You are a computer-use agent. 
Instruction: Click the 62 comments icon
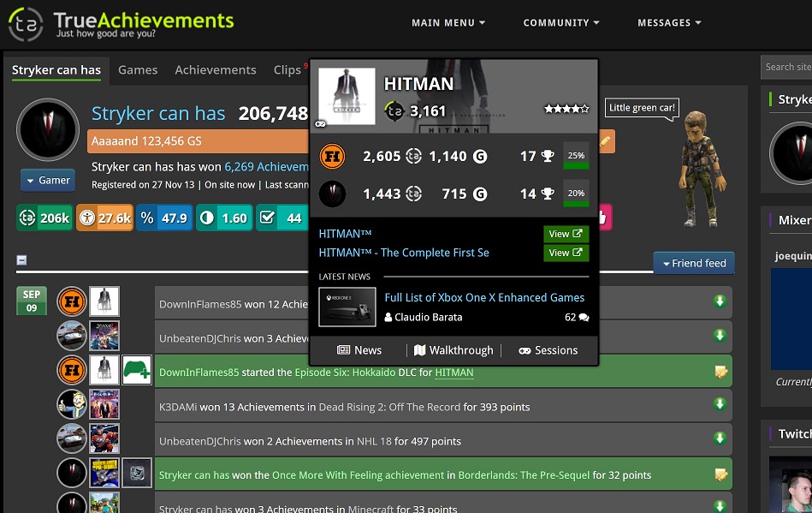coord(584,317)
